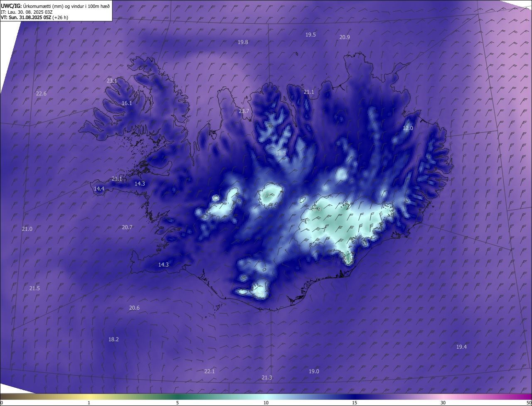Click the 21.3 value label
Viewport: 532px width, 406px height.
tap(267, 378)
